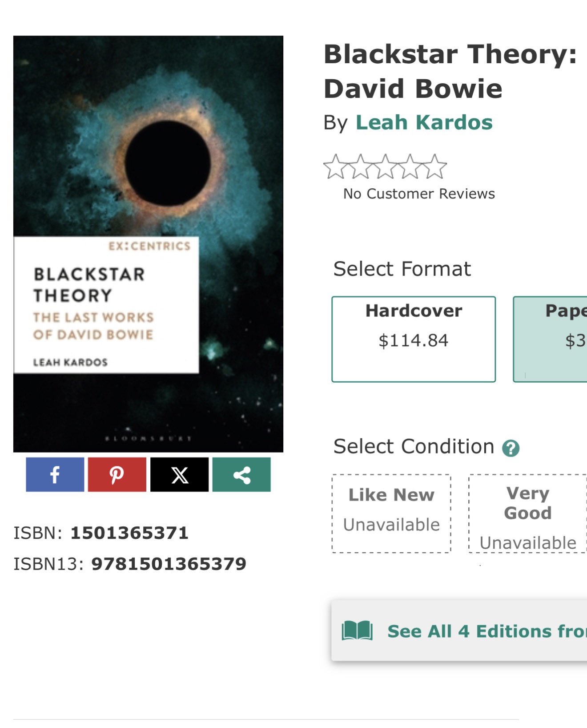Open the No Customer Reviews link
This screenshot has height=728, width=587.
(x=419, y=194)
